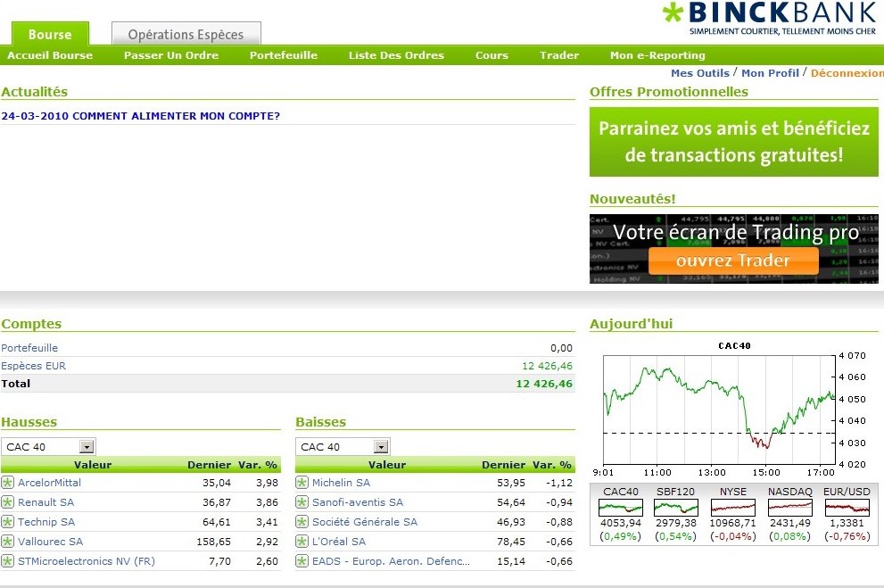This screenshot has width=884, height=588.
Task: Click the star icon beside Renault SA
Action: click(7, 502)
